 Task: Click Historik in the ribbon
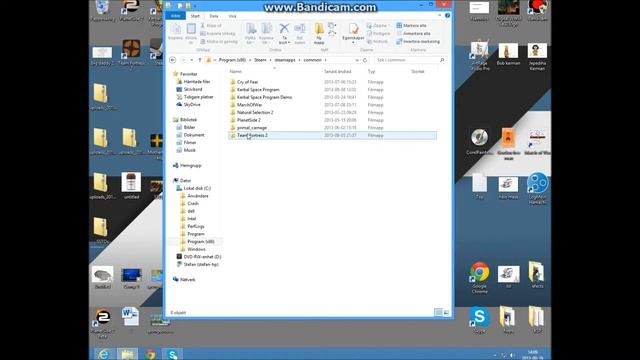coord(377,42)
